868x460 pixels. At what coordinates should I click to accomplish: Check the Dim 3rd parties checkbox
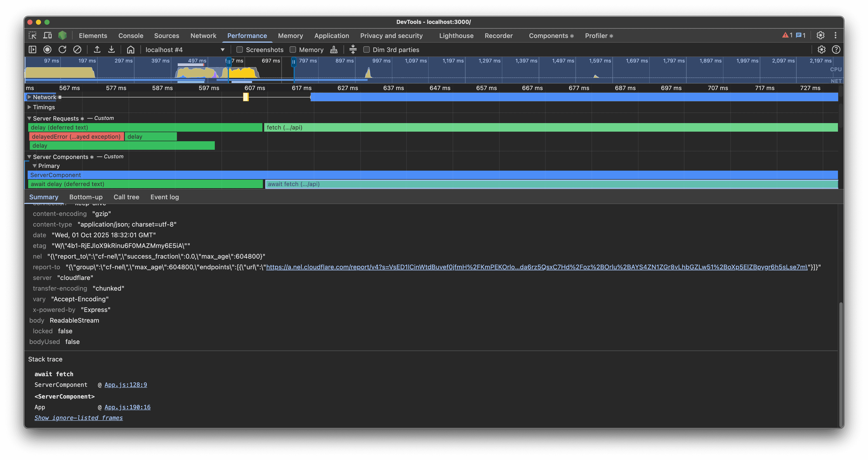pyautogui.click(x=367, y=49)
